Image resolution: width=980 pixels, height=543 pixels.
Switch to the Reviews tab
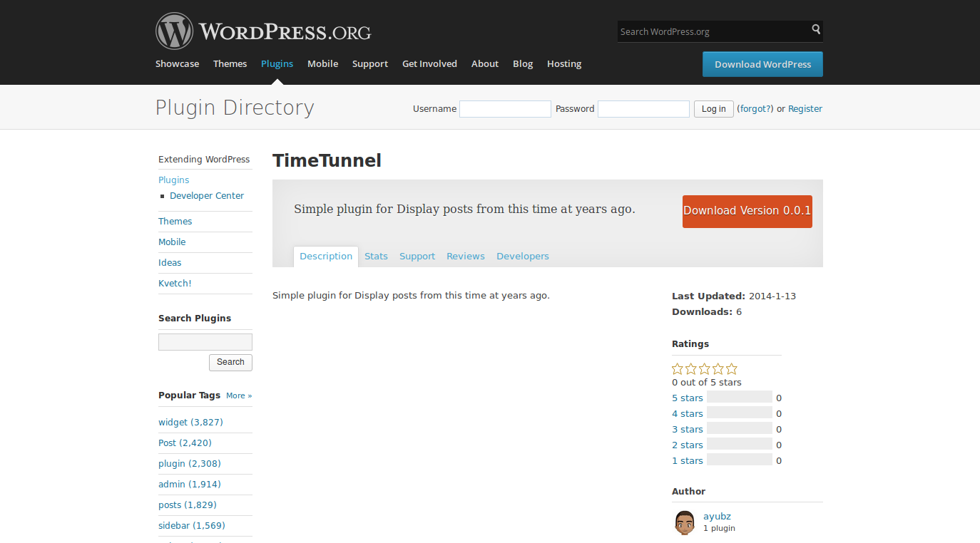point(466,257)
